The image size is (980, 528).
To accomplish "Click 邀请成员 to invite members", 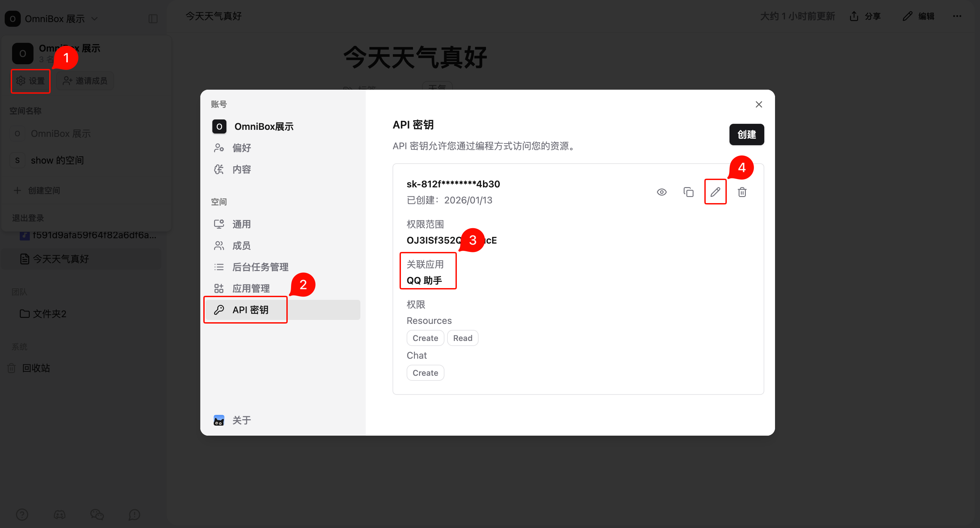I will (84, 81).
